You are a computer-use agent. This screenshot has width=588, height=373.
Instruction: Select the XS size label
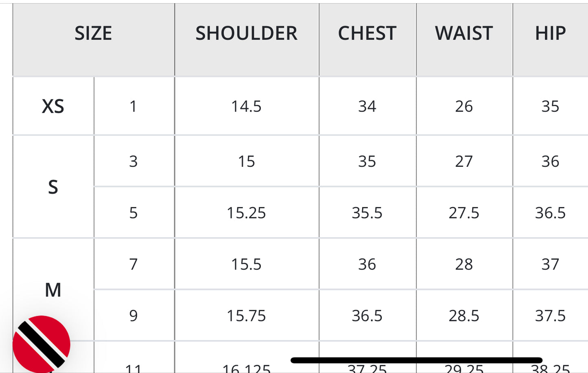[53, 107]
